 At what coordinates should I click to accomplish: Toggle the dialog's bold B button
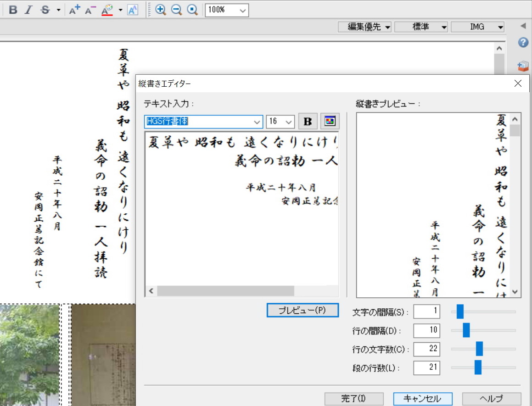308,121
